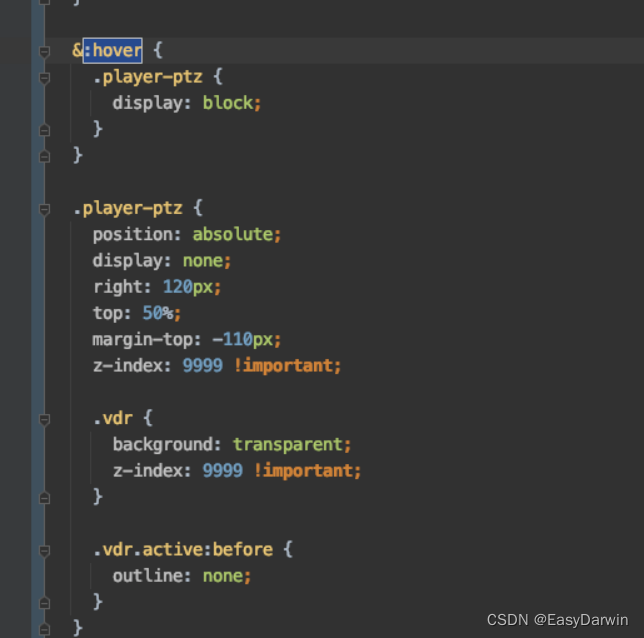The image size is (644, 638).
Task: Collapse the .vdr.active:before fold marker
Action: 44,551
